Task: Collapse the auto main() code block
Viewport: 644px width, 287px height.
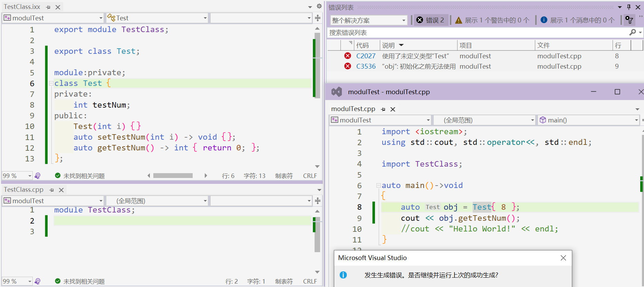Action: pos(378,185)
